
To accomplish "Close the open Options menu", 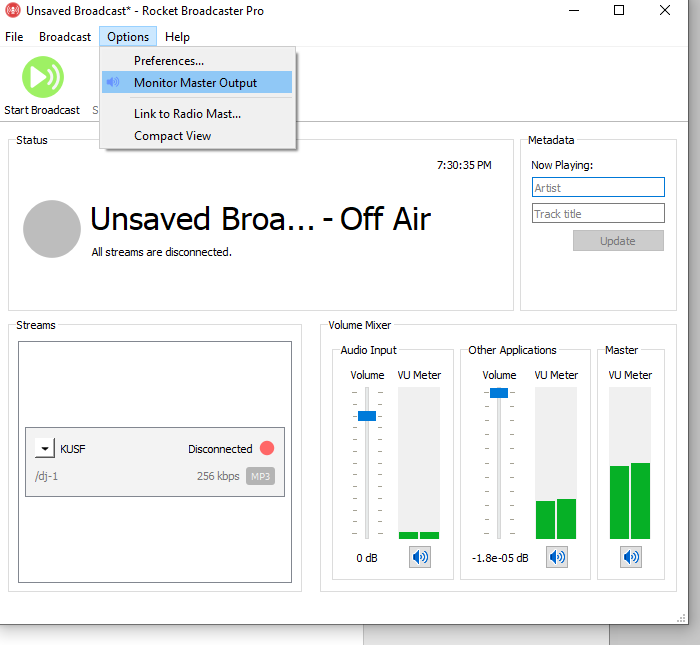I will (x=128, y=37).
